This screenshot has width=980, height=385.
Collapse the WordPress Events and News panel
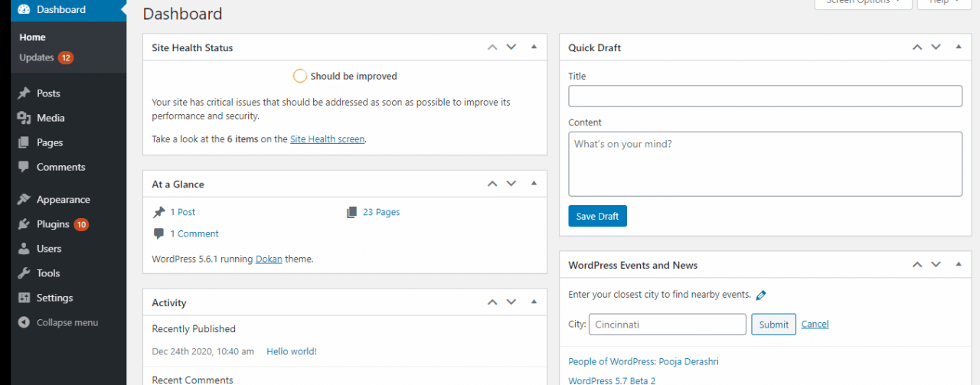tap(958, 265)
